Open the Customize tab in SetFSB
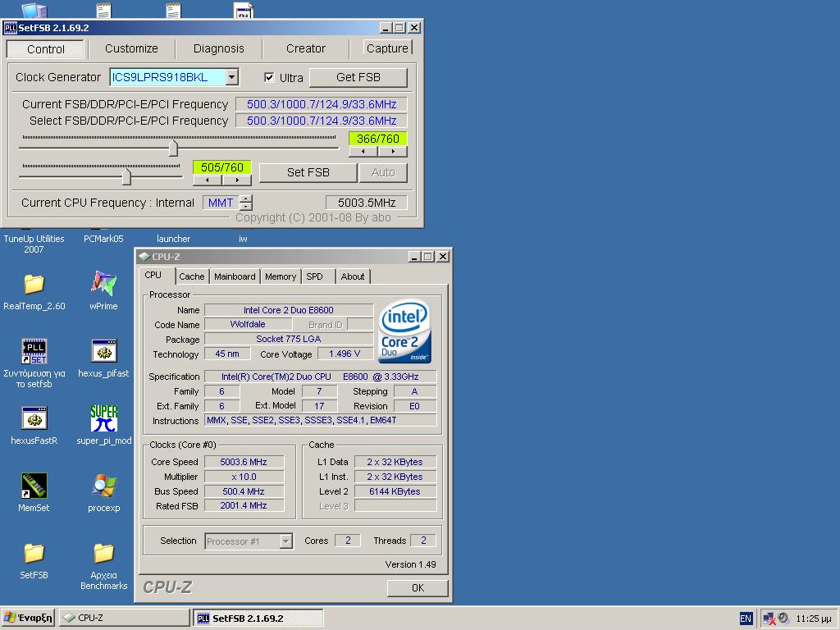Screen dimensions: 840x630 (x=131, y=48)
